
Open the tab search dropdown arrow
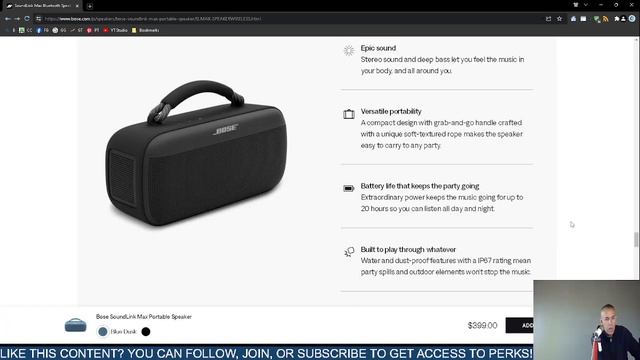click(586, 5)
